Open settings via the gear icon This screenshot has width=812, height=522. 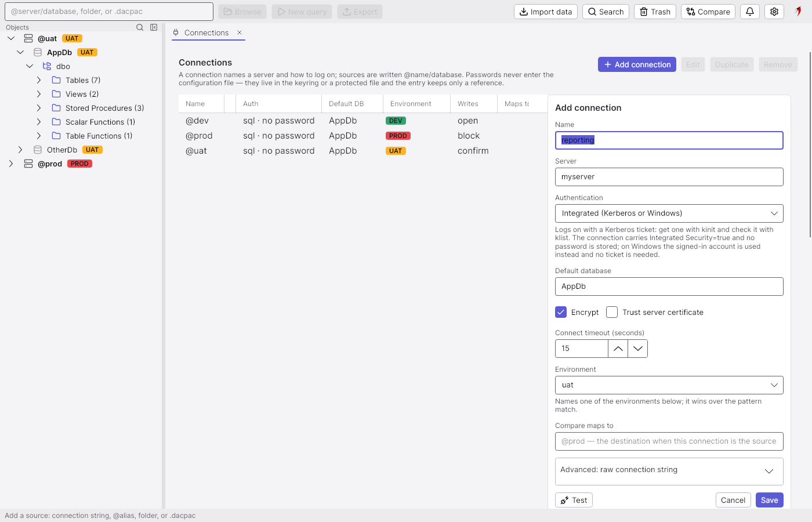774,12
